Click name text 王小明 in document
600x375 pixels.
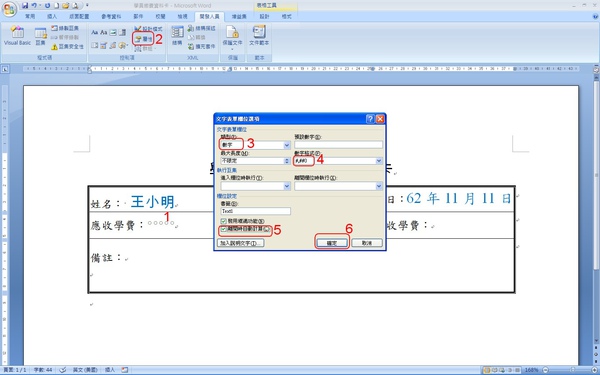[152, 202]
